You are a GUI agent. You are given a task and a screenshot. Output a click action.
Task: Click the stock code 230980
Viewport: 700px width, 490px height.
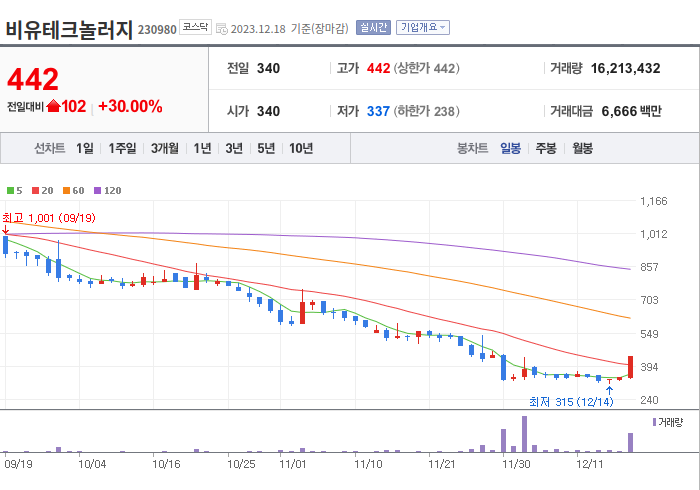pyautogui.click(x=157, y=30)
